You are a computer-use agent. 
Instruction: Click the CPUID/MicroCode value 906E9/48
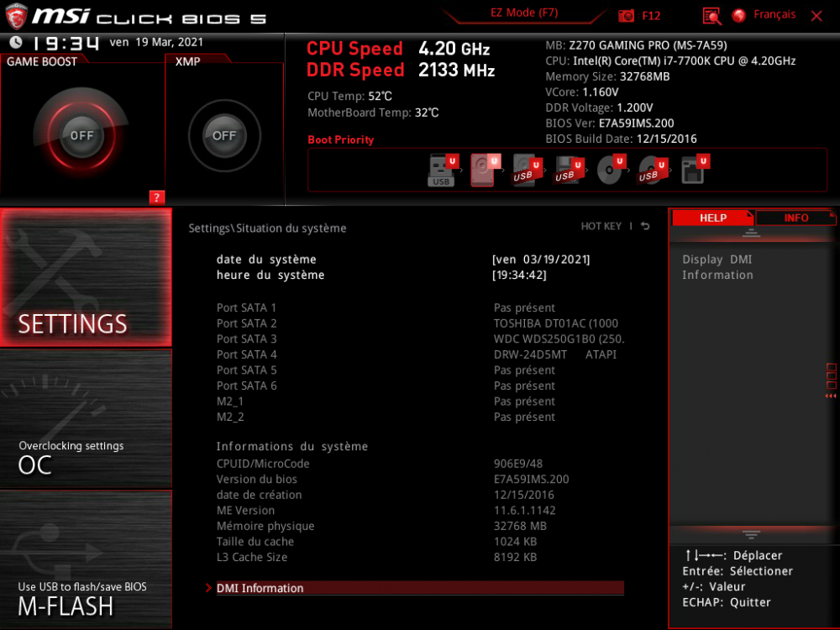518,464
